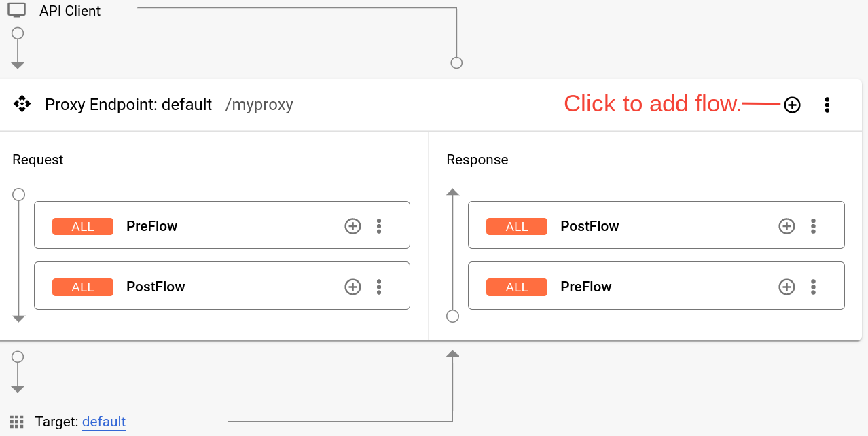The width and height of the screenshot is (868, 436).
Task: Add a policy to the Response PreFlow
Action: (x=786, y=286)
